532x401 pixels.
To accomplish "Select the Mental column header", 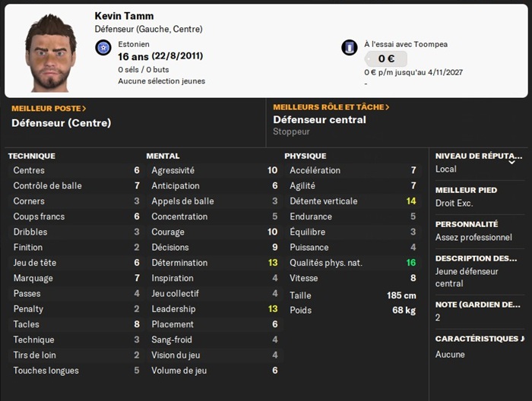I will pyautogui.click(x=163, y=156).
